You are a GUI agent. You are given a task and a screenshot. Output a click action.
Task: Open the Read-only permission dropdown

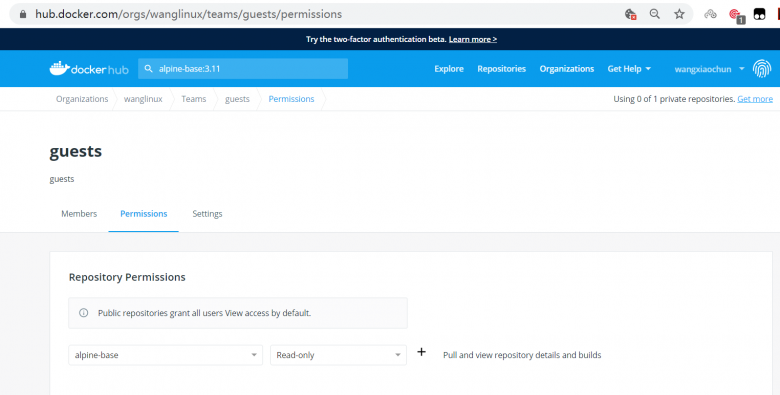(x=338, y=355)
